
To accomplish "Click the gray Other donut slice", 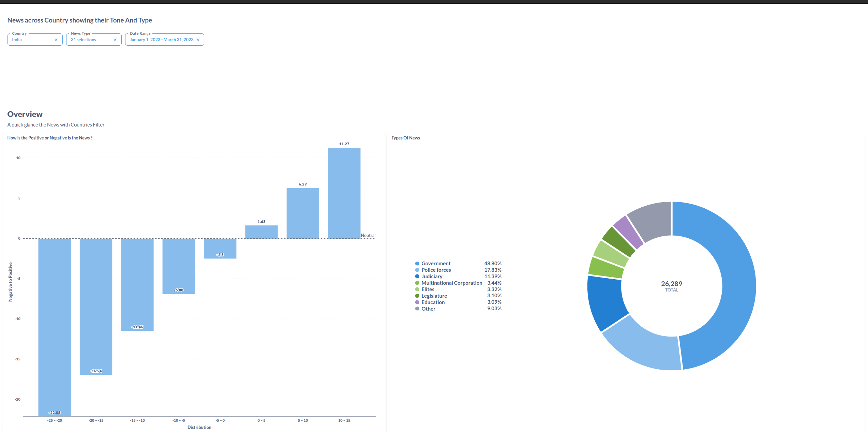I will click(653, 219).
